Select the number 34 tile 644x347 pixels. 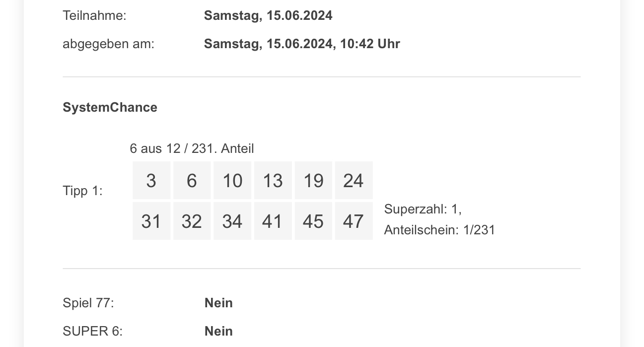232,221
